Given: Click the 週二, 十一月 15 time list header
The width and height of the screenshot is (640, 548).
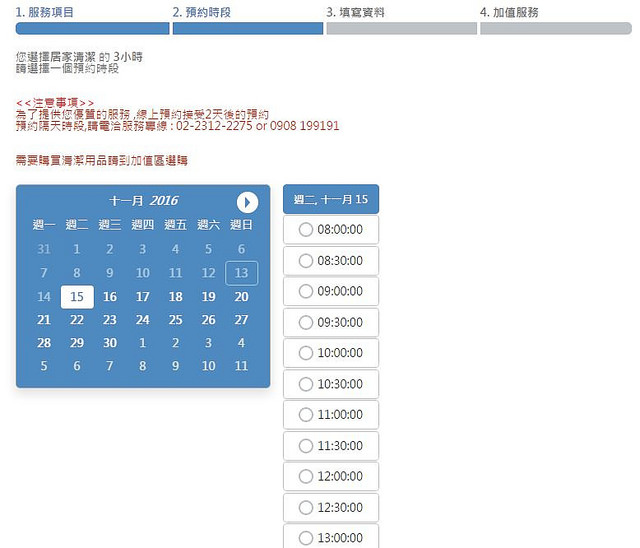Looking at the screenshot, I should 331,199.
